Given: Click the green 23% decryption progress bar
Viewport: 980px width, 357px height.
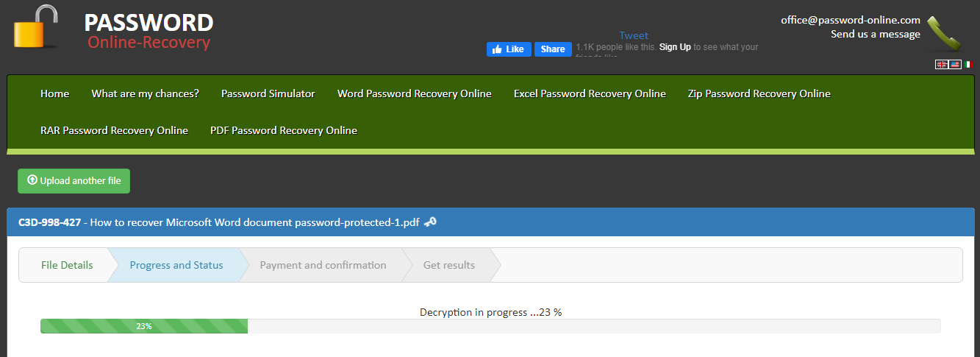Looking at the screenshot, I should point(144,326).
